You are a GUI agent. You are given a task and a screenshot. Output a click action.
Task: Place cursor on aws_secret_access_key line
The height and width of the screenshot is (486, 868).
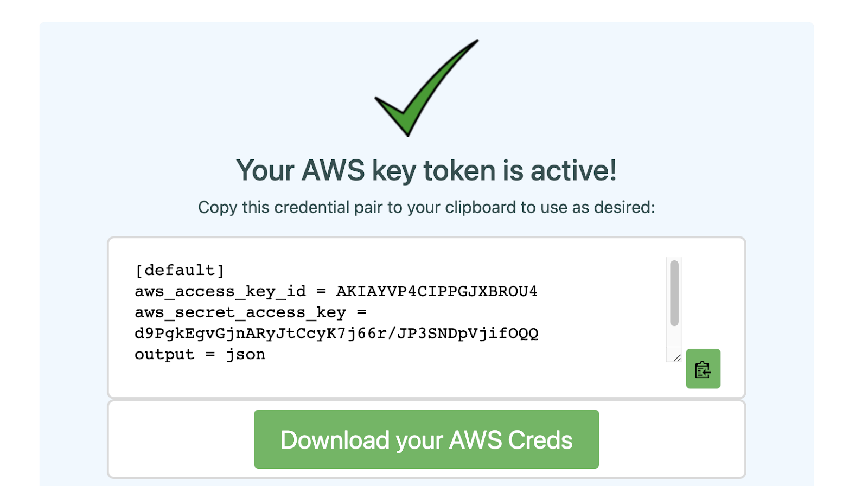pos(251,312)
